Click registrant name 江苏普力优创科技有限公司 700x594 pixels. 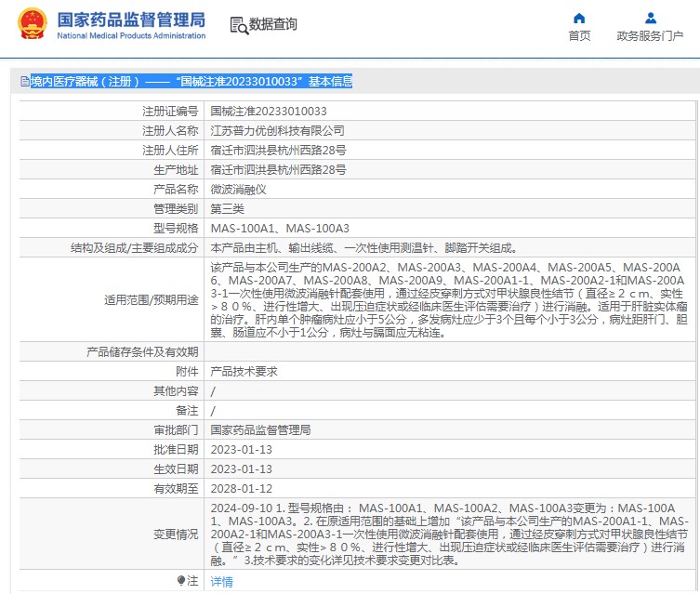277,131
